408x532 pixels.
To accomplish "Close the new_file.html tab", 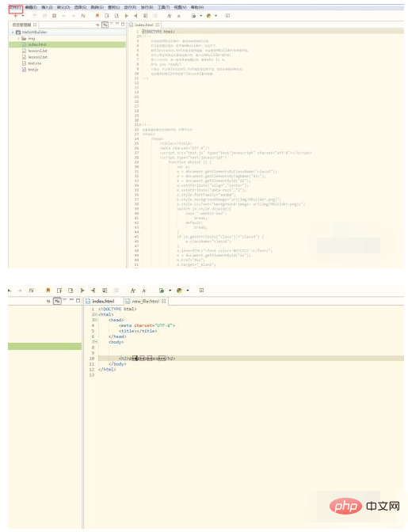I will tap(164, 301).
